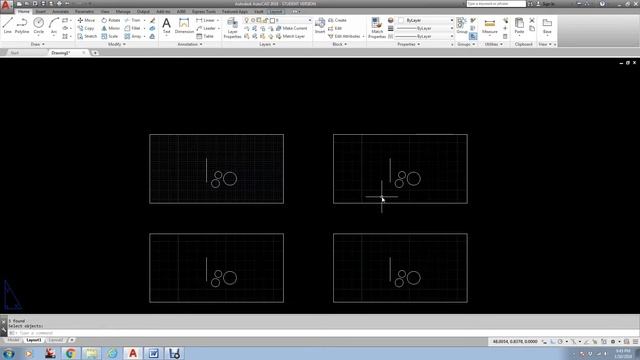640x360 pixels.
Task: Click Edit Attributes button
Action: (345, 36)
